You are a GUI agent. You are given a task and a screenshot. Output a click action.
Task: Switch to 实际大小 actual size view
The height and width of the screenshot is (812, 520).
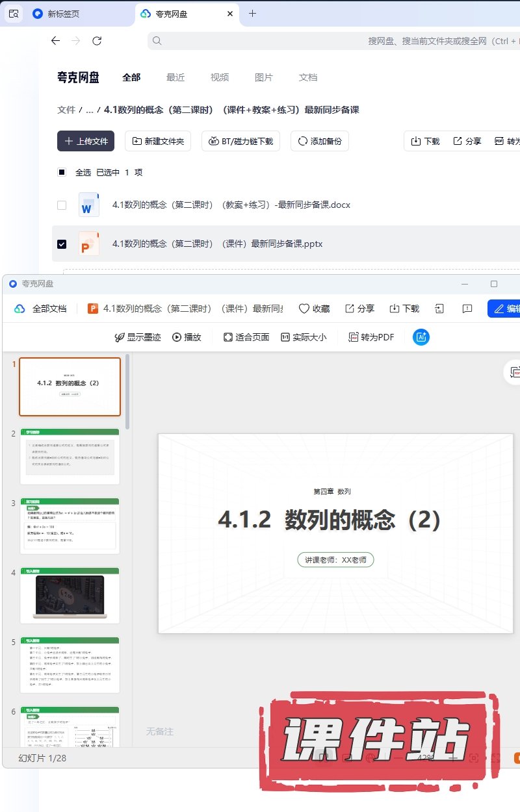point(304,337)
